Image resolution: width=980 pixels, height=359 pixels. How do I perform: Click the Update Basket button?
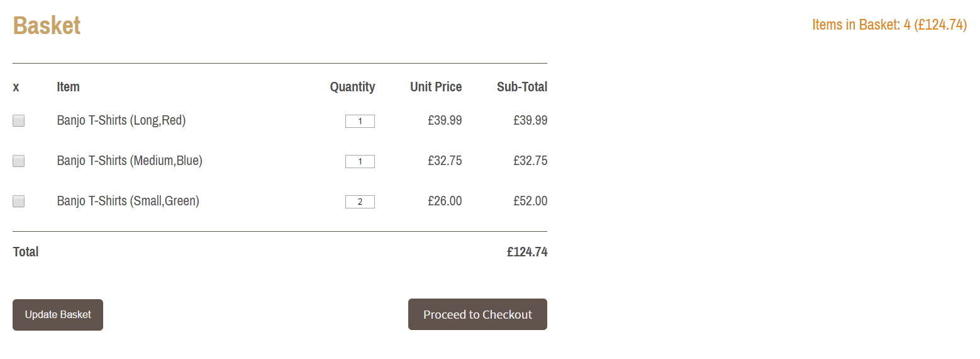[58, 315]
